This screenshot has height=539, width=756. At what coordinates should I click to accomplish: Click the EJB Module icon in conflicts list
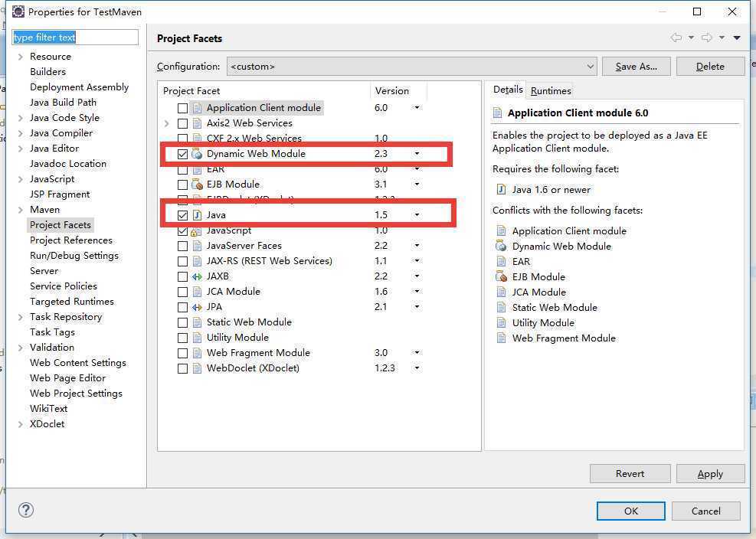click(501, 276)
